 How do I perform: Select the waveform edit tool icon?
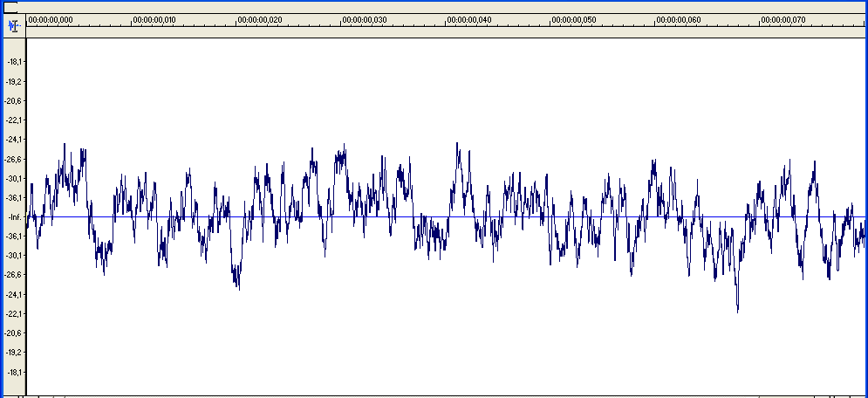[x=14, y=25]
